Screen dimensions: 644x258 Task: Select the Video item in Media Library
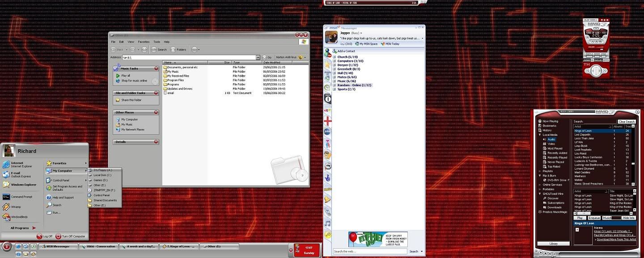[551, 144]
